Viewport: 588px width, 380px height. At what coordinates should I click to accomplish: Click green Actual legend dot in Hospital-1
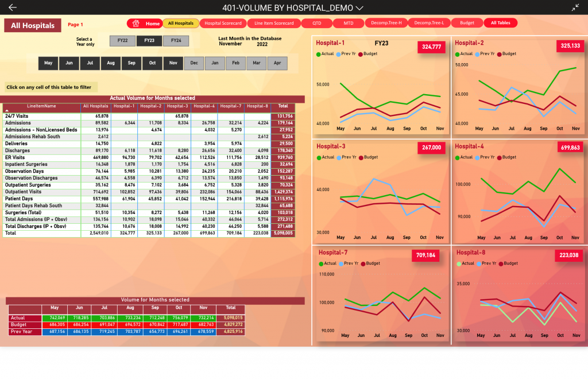point(319,54)
